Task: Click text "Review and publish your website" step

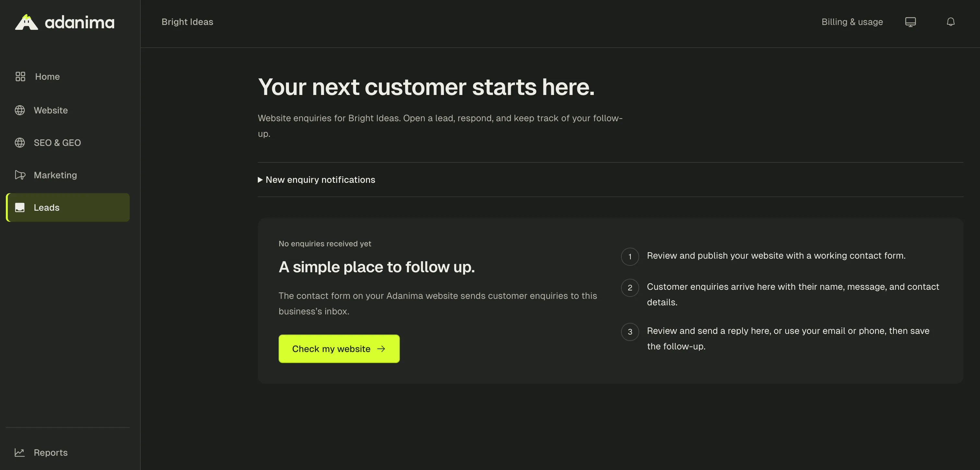Action: click(x=776, y=255)
